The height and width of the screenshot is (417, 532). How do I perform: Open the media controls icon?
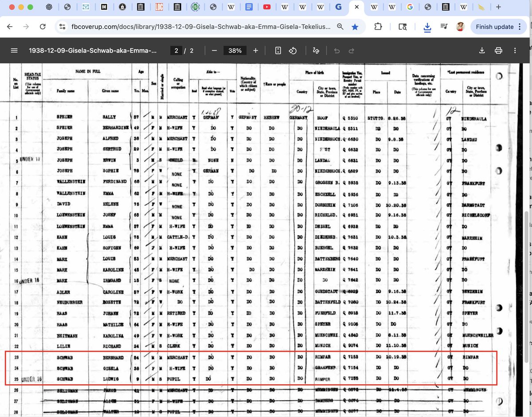(x=444, y=27)
